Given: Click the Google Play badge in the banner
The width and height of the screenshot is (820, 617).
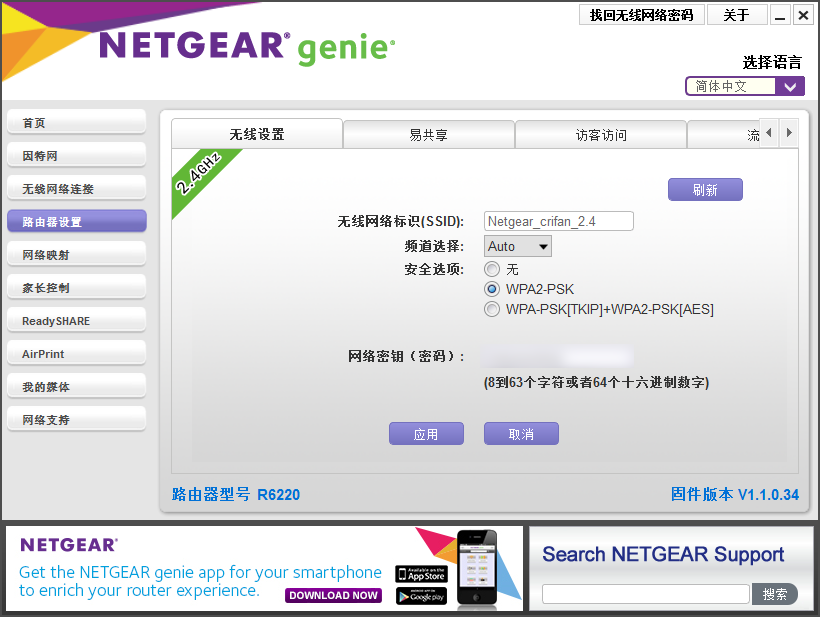Looking at the screenshot, I should coord(422,596).
